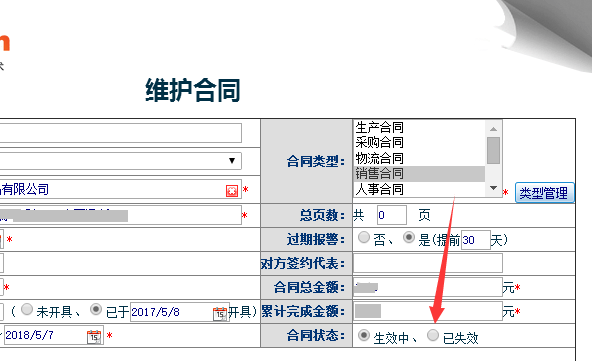Choose 是 for expiry alert

[x=409, y=237]
